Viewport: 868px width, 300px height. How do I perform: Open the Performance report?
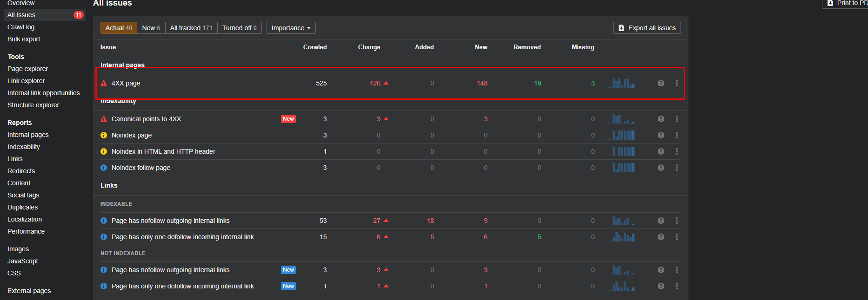26,231
